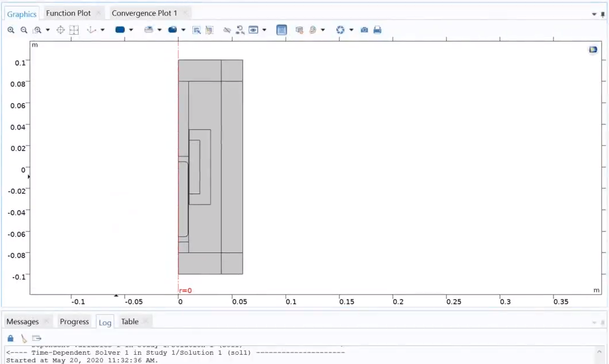609x364 pixels.
Task: Click the blue color swatch in the toolbar
Action: coord(119,29)
